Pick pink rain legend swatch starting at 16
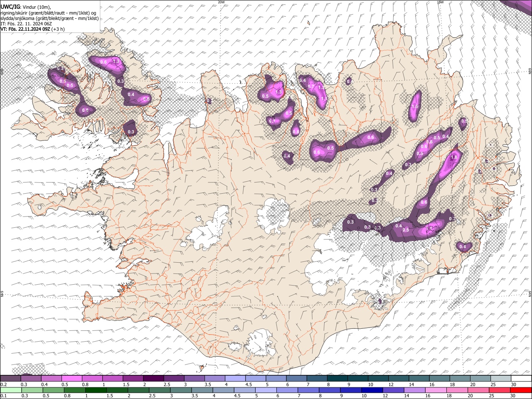This screenshot has width=532, height=399. (x=436, y=390)
